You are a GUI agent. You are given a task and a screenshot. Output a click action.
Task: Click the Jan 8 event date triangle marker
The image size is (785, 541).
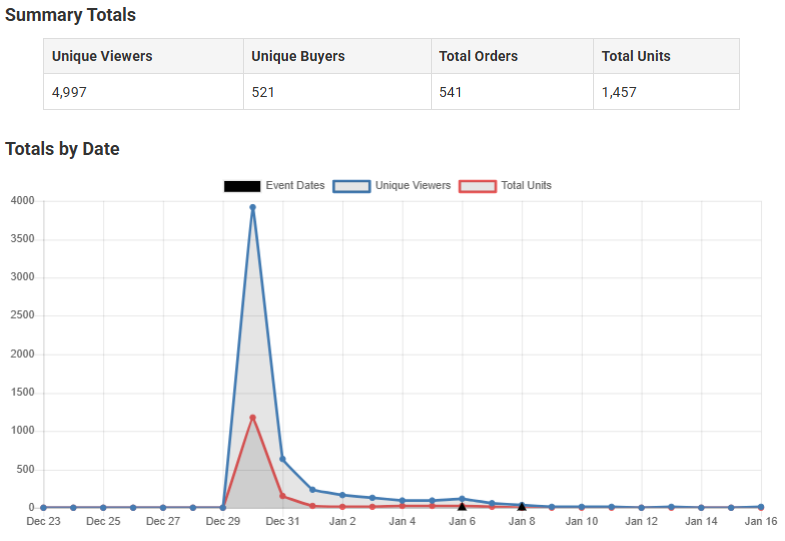click(x=522, y=506)
